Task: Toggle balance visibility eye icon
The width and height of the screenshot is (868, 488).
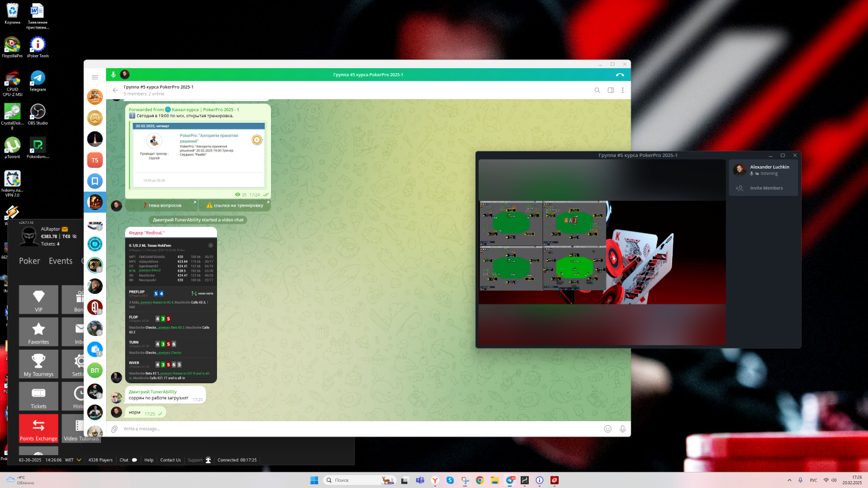Action: click(x=75, y=236)
